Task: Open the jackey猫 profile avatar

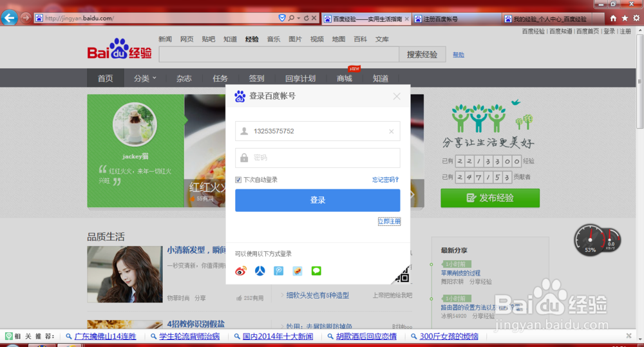Action: (x=135, y=124)
